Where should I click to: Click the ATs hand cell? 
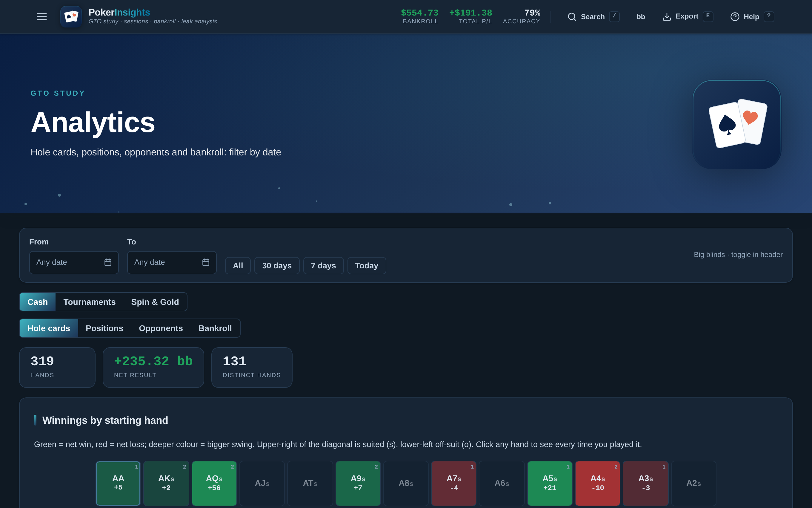[310, 483]
